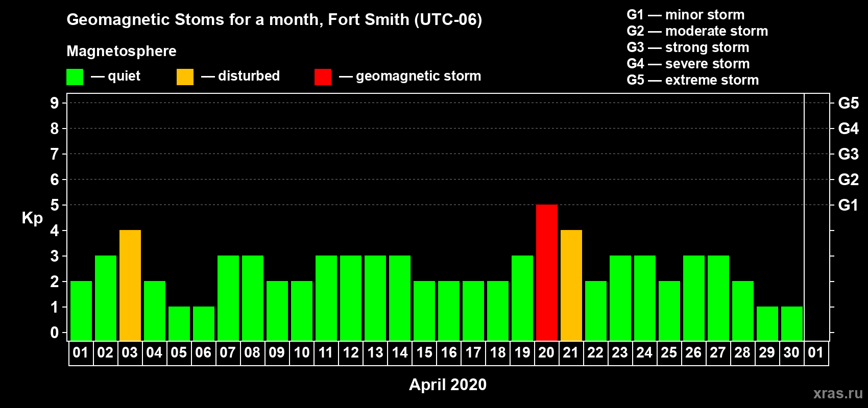This screenshot has width=868, height=408.
Task: Click the '— disturbed' legend text
Action: click(x=240, y=76)
